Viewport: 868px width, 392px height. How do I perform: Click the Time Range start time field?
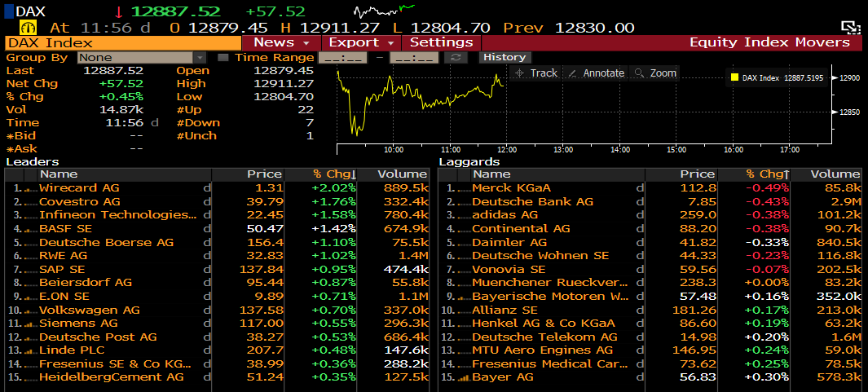tap(343, 58)
